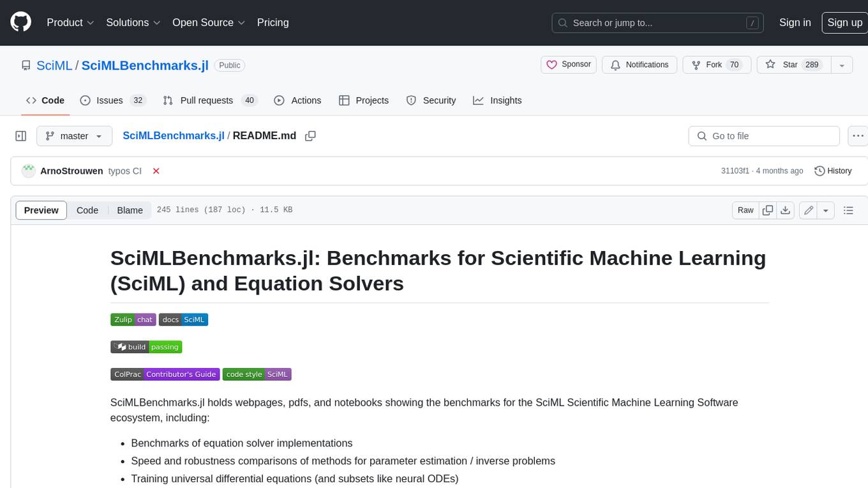View the Public visibility label
Viewport: 868px width, 488px height.
coord(230,65)
